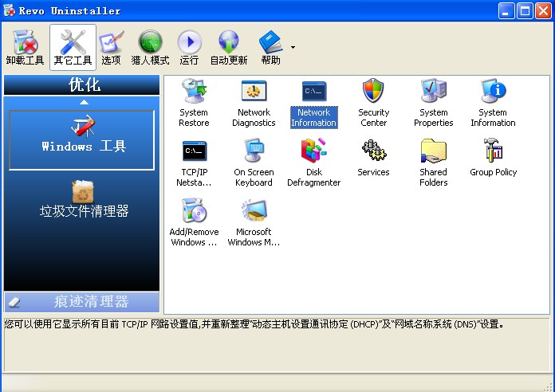This screenshot has height=392, width=555.
Task: Maximize the Revo Uninstaller window
Action: (525, 10)
